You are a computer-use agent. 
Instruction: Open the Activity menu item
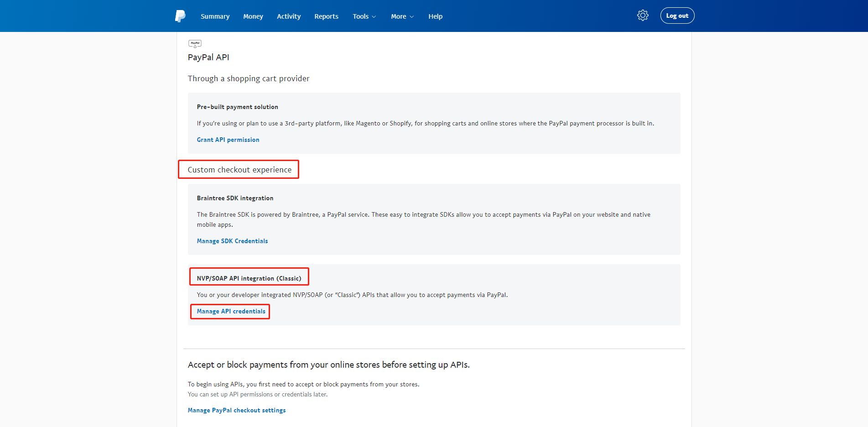289,16
